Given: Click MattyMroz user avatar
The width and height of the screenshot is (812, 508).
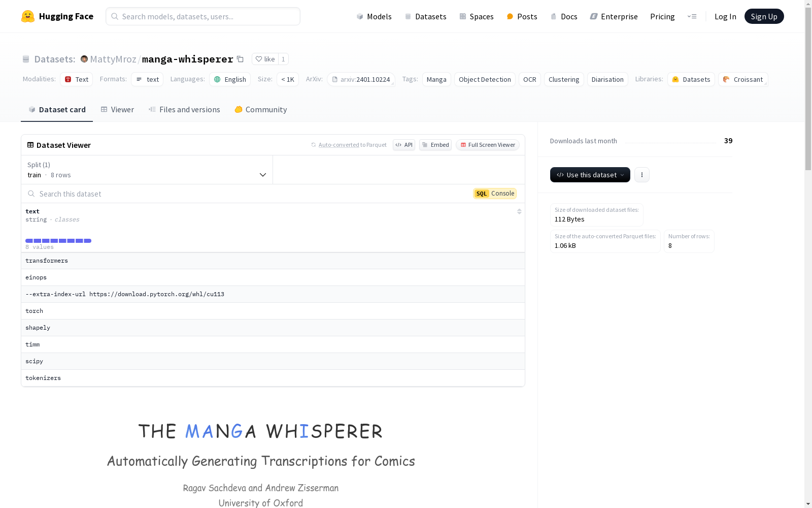Looking at the screenshot, I should (x=84, y=59).
